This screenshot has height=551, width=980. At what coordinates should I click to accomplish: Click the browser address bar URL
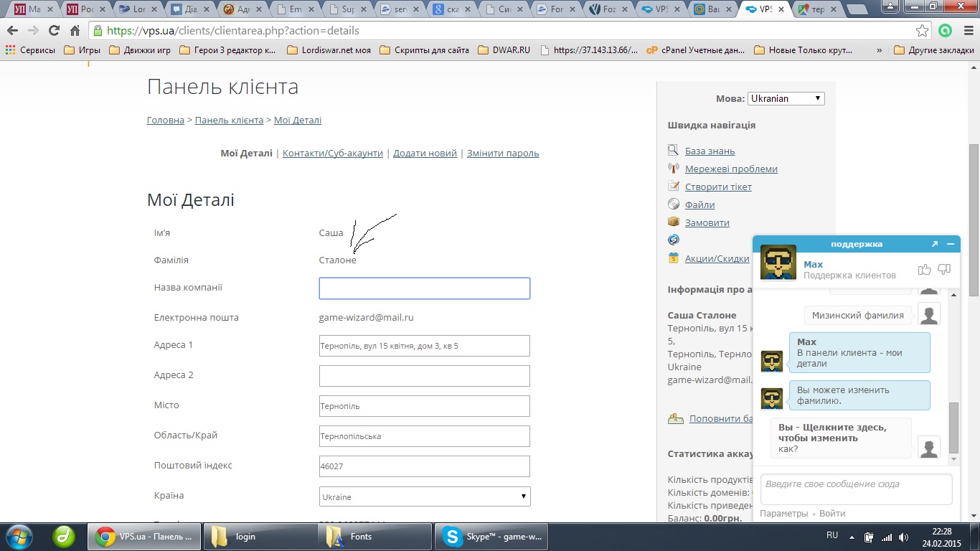coord(233,31)
